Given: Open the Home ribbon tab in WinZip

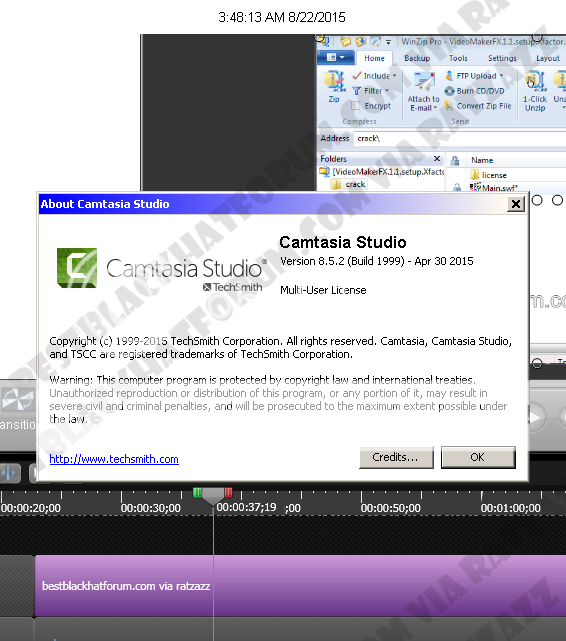Looking at the screenshot, I should [374, 58].
